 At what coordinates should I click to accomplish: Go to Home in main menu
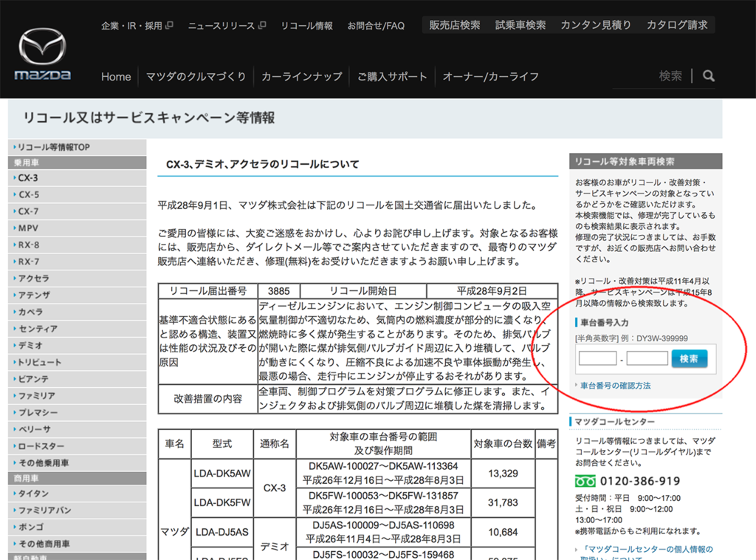tap(116, 77)
